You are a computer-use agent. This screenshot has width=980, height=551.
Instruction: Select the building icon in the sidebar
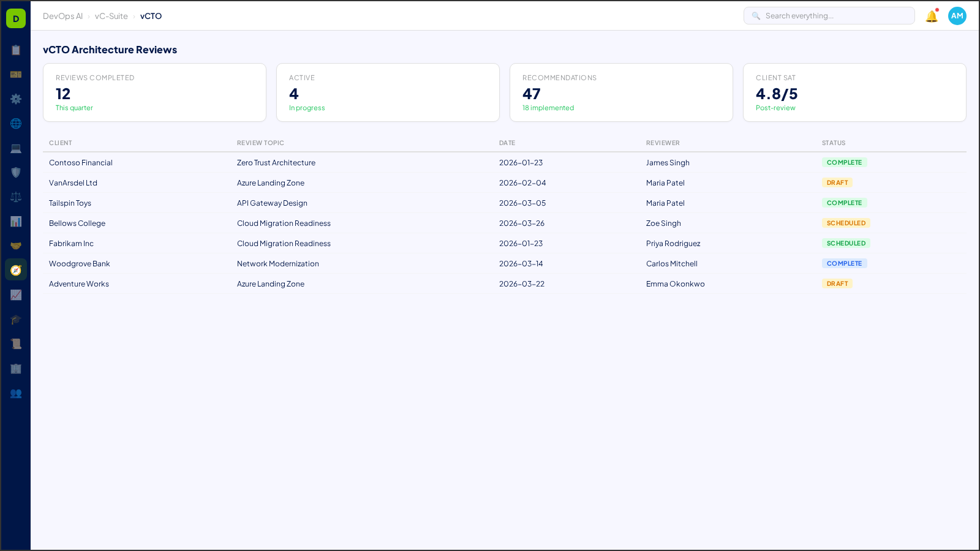(16, 369)
